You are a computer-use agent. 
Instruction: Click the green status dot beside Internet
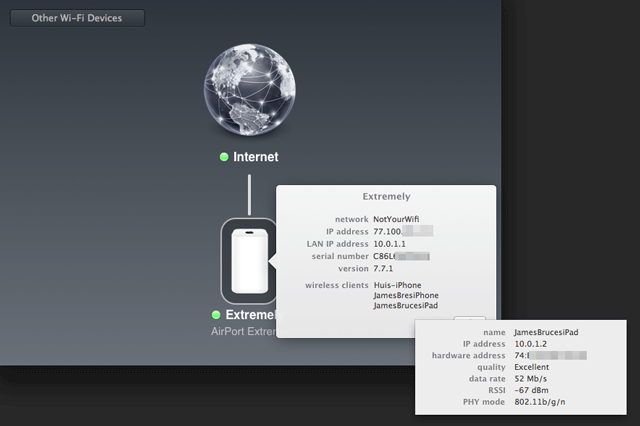pyautogui.click(x=224, y=157)
